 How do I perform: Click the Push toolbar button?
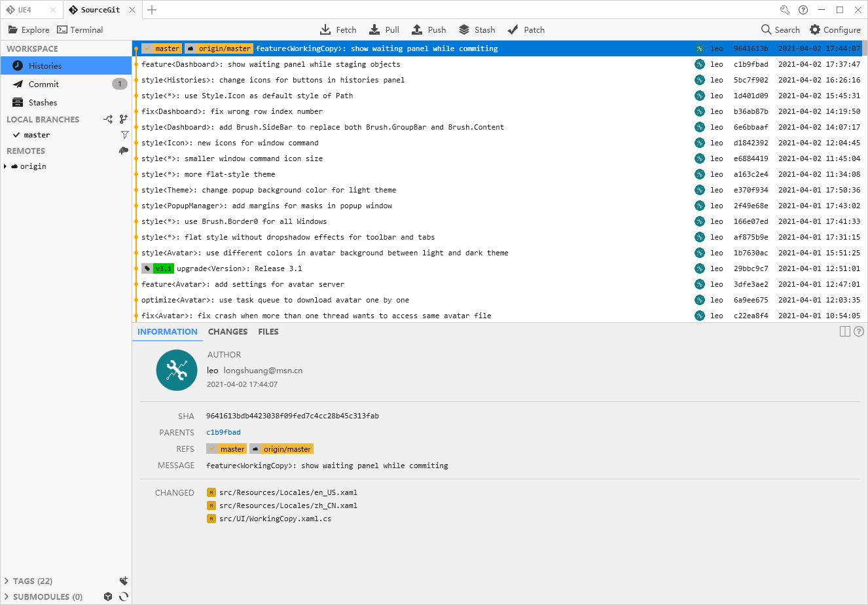coord(429,29)
